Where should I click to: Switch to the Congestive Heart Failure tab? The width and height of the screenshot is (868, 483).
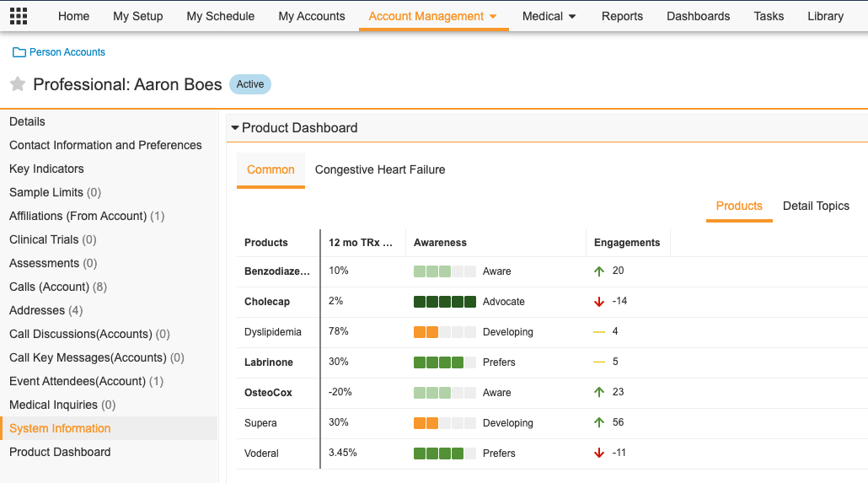(380, 169)
